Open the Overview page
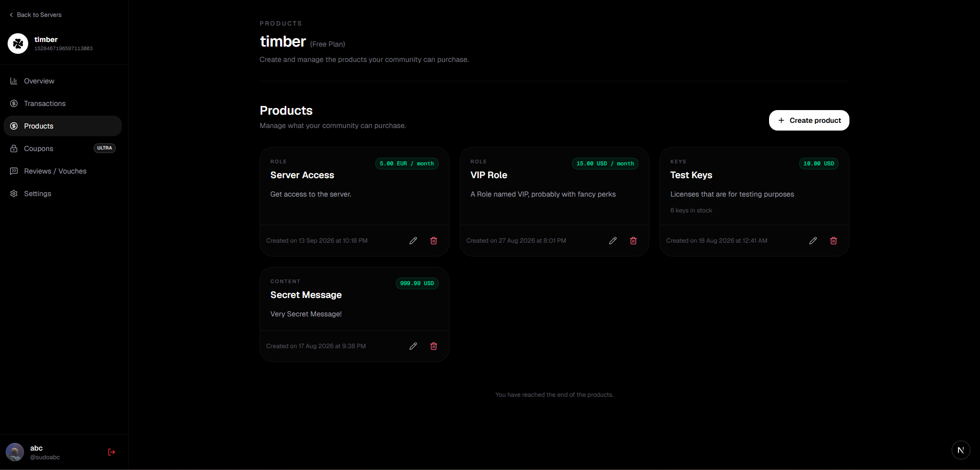 point(62,81)
